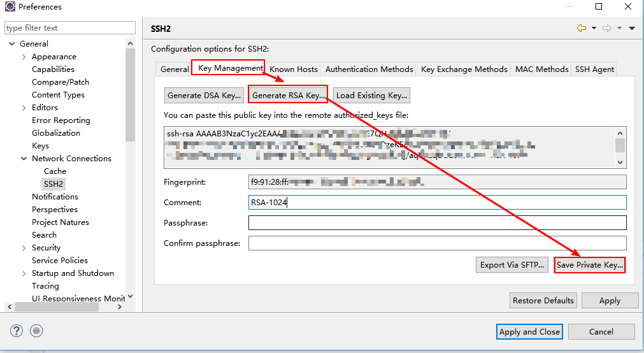Click Restore Defaults button
The width and height of the screenshot is (644, 353).
543,300
